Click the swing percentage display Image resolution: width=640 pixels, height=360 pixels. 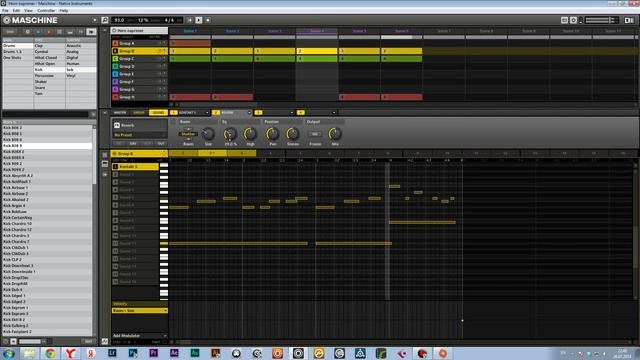point(143,20)
